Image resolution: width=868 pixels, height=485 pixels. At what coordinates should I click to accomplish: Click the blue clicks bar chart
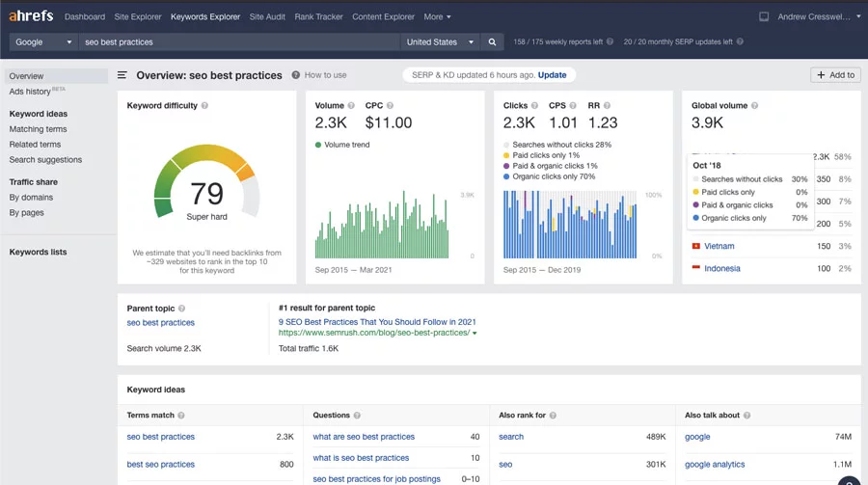(570, 225)
